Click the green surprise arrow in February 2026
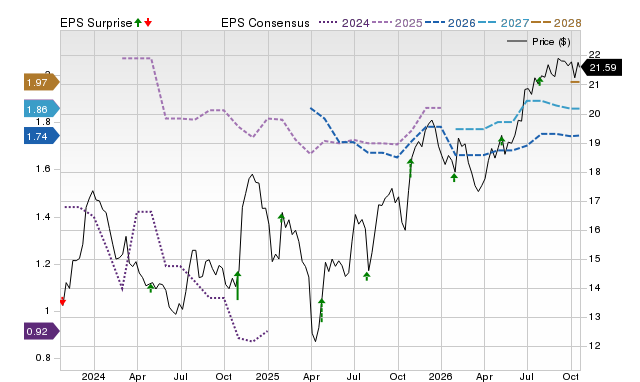Viewport: 640px width, 382px height. coord(454,177)
